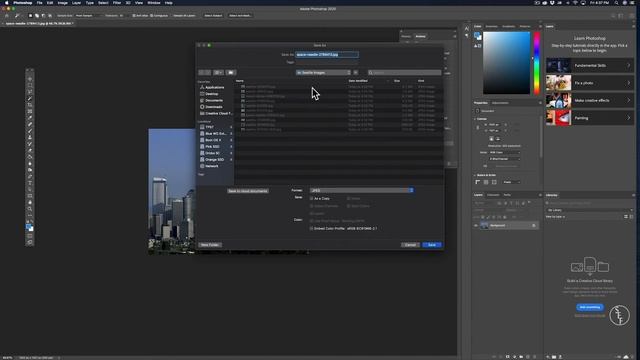Select the Crop tool in the toolbar
640x360 pixels.
pos(30,105)
